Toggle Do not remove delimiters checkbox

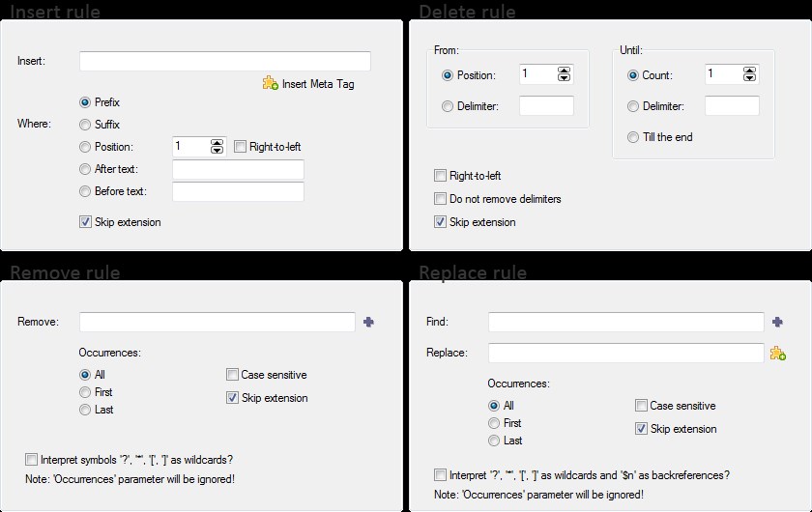coord(440,199)
